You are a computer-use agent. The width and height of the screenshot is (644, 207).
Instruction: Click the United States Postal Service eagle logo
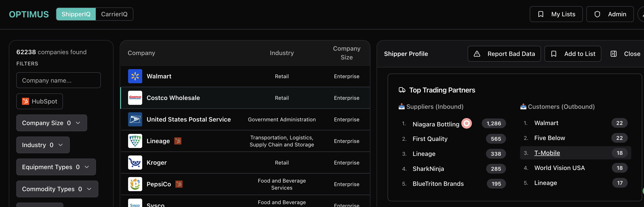coord(135,120)
